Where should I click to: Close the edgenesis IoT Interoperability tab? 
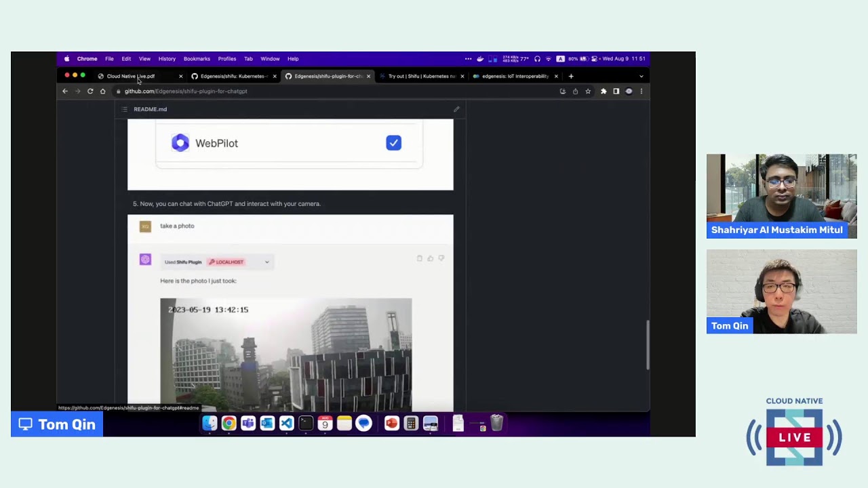[556, 77]
